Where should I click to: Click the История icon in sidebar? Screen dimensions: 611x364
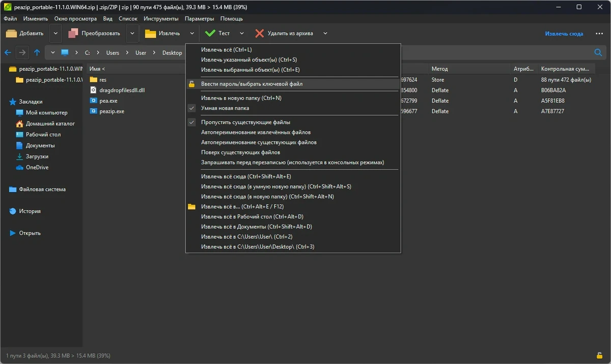(x=13, y=211)
